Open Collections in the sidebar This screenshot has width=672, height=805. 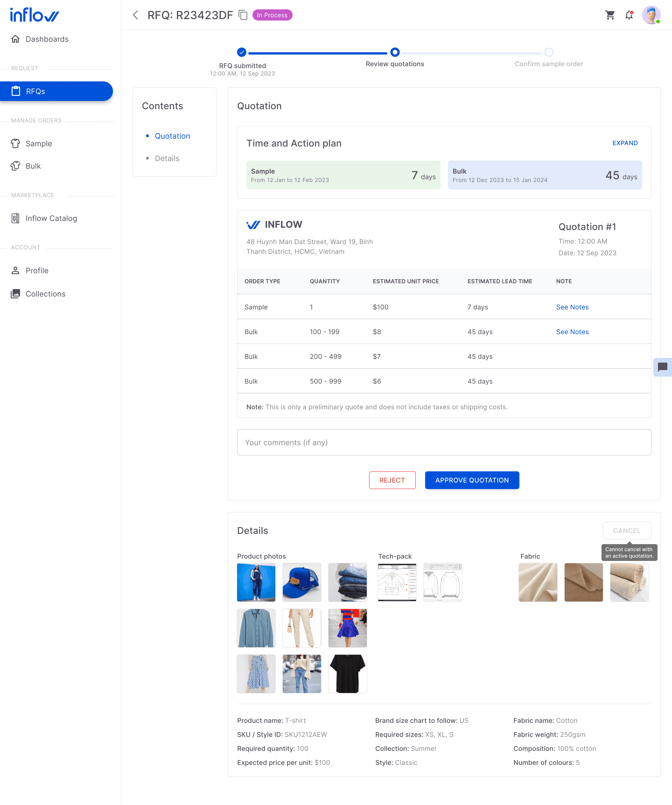tap(45, 294)
